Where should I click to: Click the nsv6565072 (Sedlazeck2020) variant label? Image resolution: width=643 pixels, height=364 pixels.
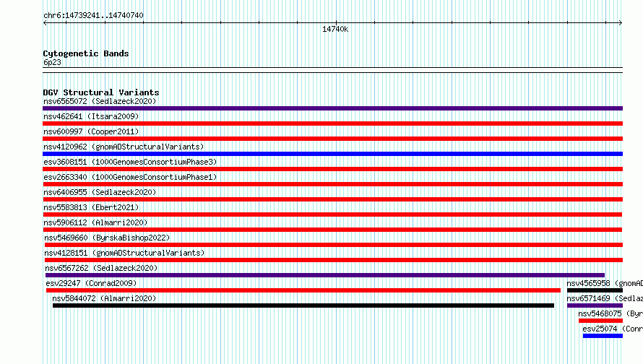[x=100, y=101]
